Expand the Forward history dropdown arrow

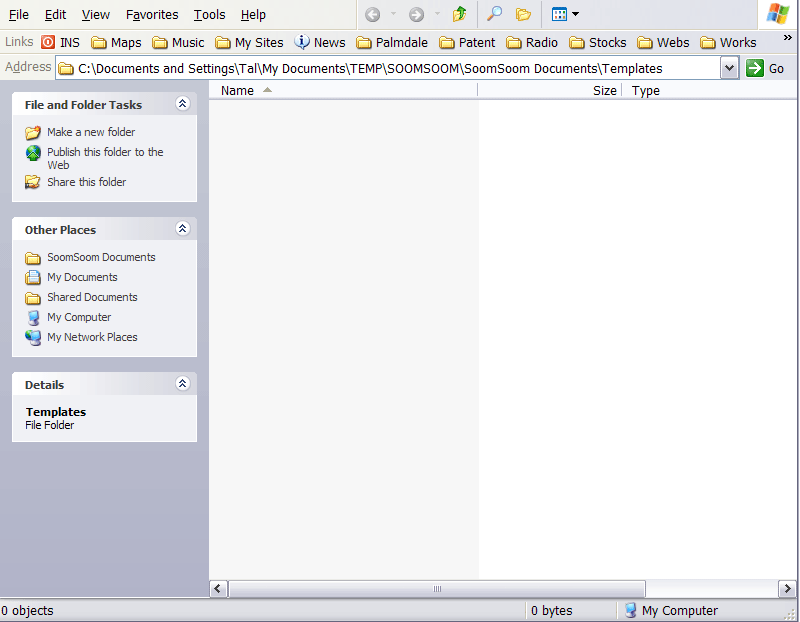click(x=437, y=14)
